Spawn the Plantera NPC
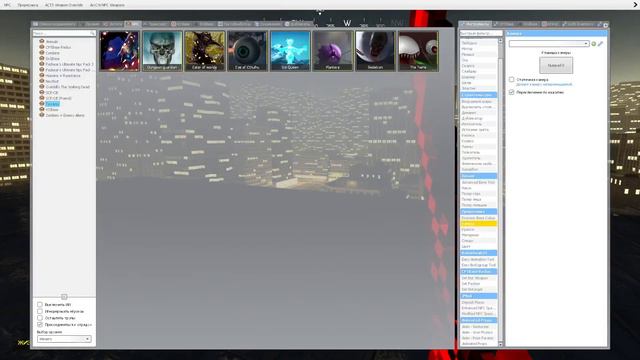Screen dimensions: 640x360 [333, 51]
